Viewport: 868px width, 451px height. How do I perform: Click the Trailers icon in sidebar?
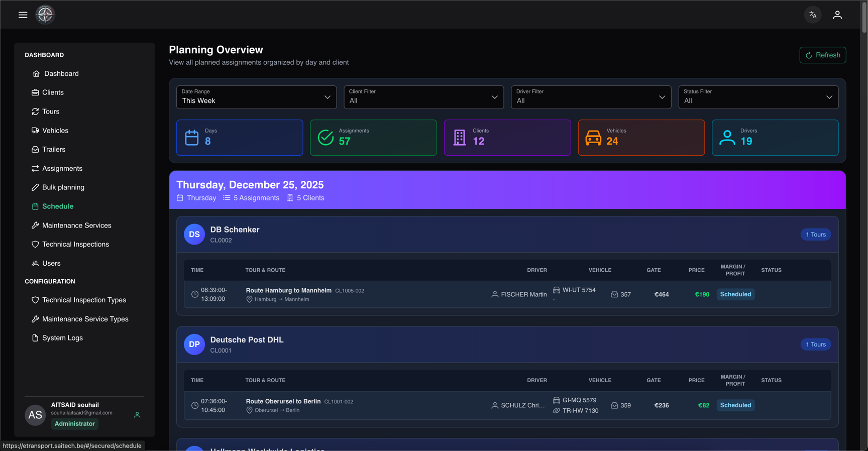35,150
